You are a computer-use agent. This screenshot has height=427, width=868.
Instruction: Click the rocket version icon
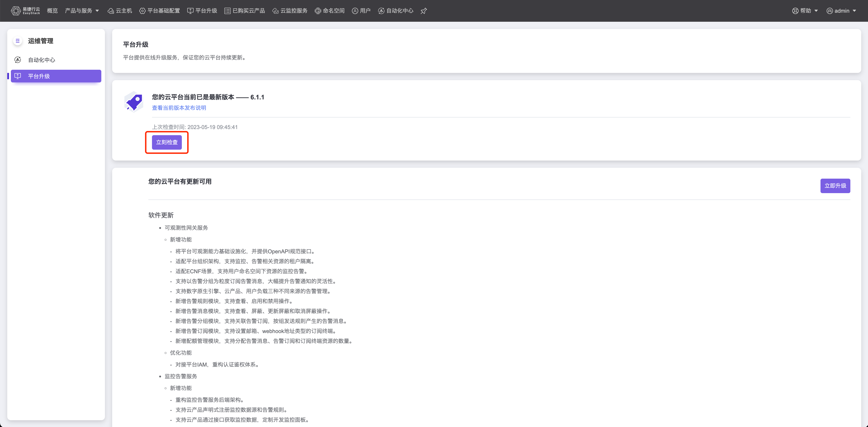click(133, 102)
